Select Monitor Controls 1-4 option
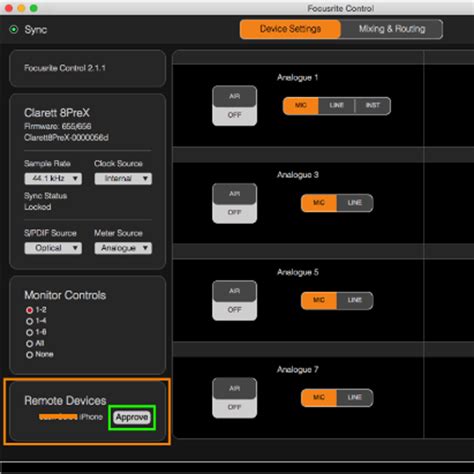Screen dimensions: 474x474 (29, 321)
